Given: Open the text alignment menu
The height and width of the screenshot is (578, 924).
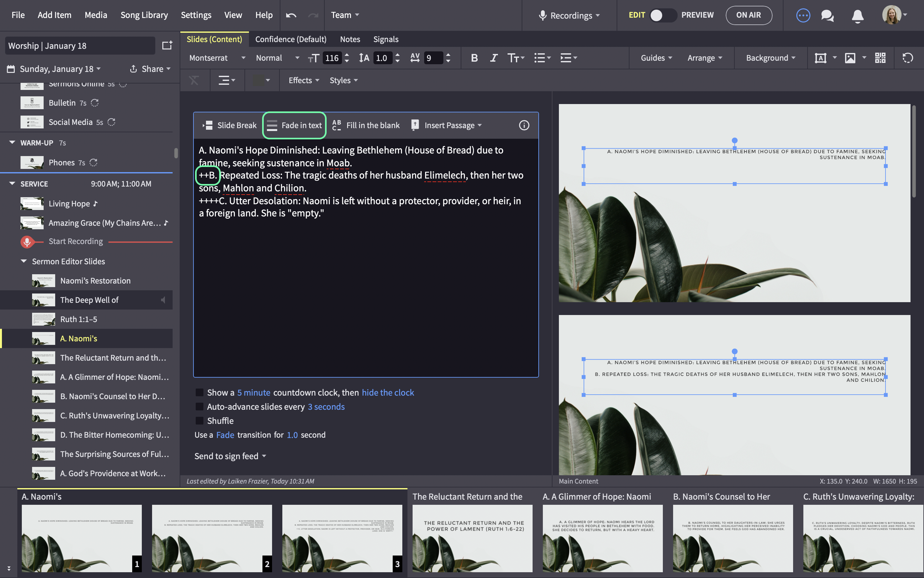Looking at the screenshot, I should coord(227,80).
